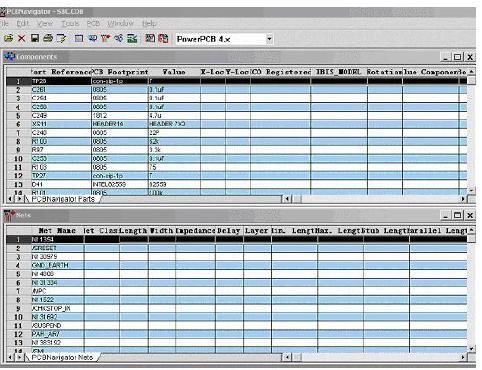The height and width of the screenshot is (370, 482).
Task: Click the nets toolbar icon with red marks
Action: coord(105,39)
